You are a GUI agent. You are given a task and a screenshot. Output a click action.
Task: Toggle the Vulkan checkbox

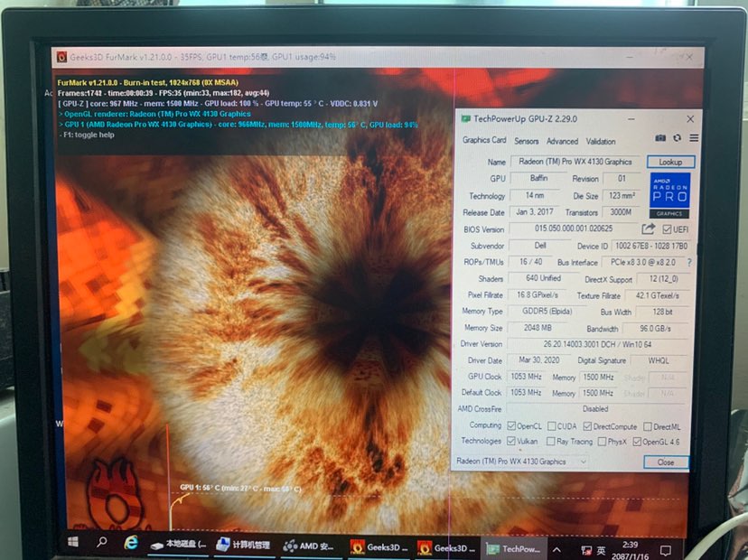click(x=511, y=441)
